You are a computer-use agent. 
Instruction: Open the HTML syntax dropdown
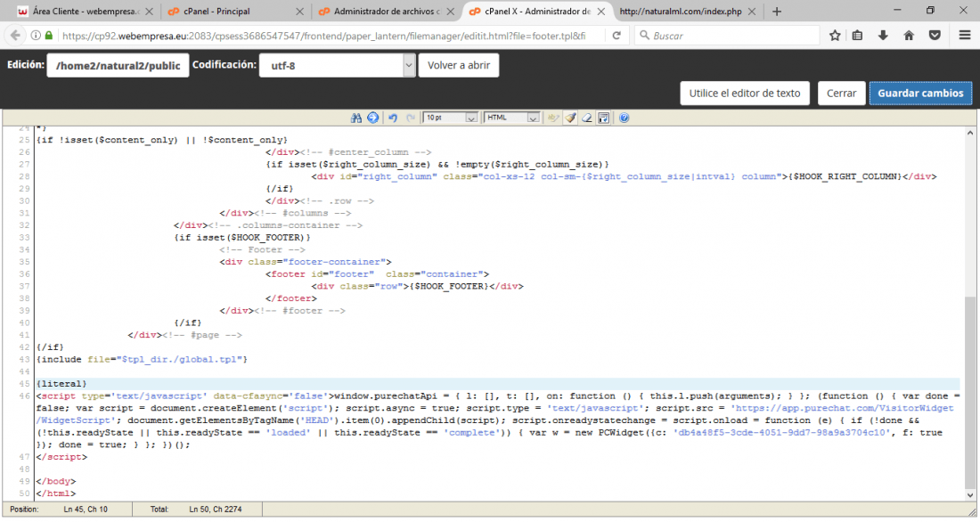(512, 118)
